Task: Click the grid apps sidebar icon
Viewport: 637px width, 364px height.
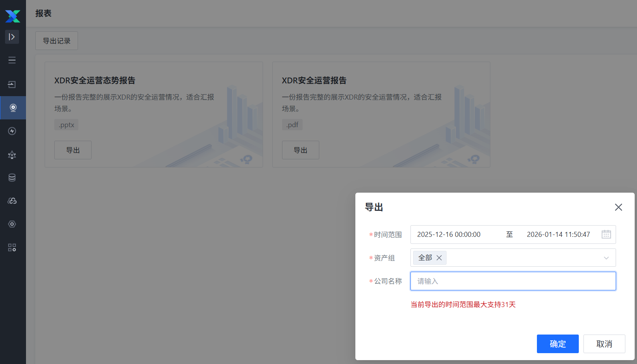Action: [x=12, y=247]
